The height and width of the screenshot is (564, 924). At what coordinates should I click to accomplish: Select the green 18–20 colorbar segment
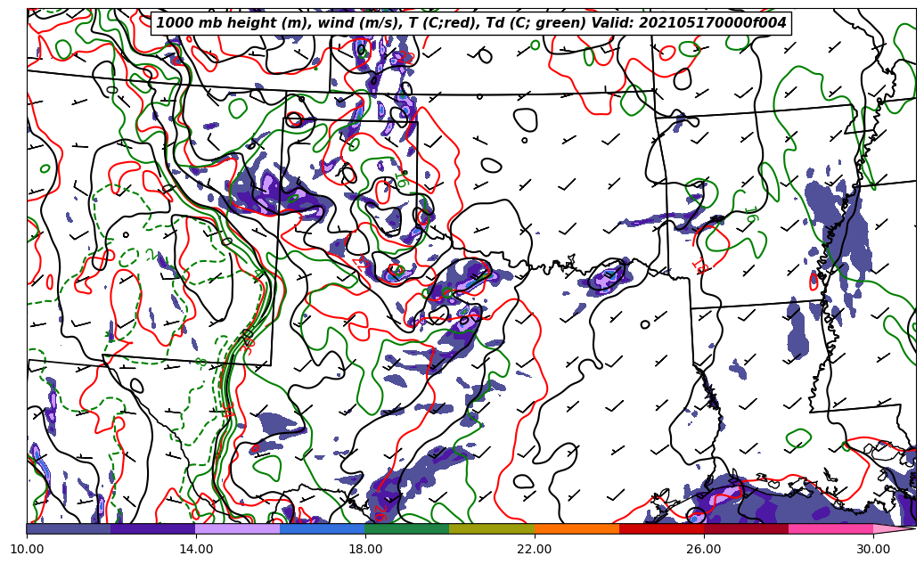coord(407,528)
